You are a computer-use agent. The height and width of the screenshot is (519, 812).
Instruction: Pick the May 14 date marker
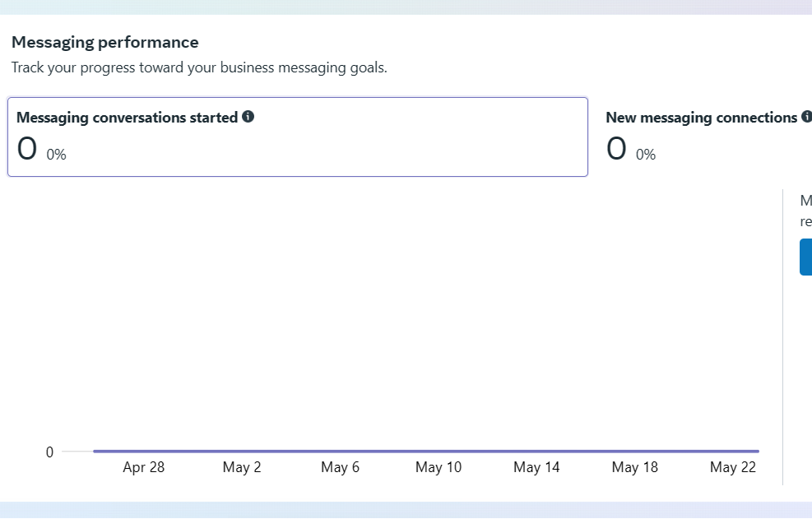coord(536,467)
